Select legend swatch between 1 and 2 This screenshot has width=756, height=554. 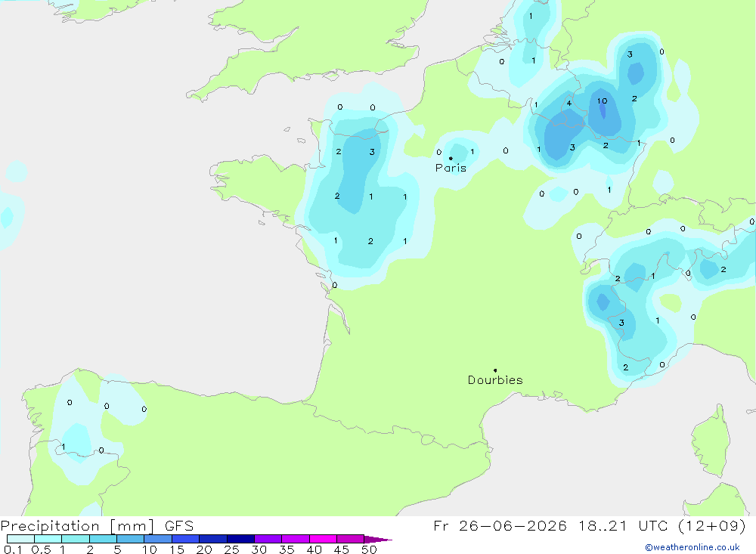76,539
